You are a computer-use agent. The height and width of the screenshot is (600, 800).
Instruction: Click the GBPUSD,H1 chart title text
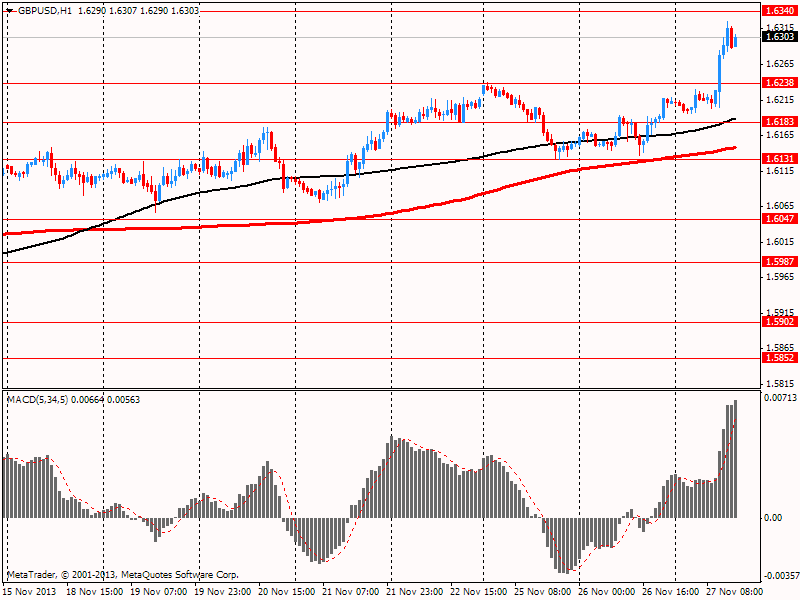point(44,11)
